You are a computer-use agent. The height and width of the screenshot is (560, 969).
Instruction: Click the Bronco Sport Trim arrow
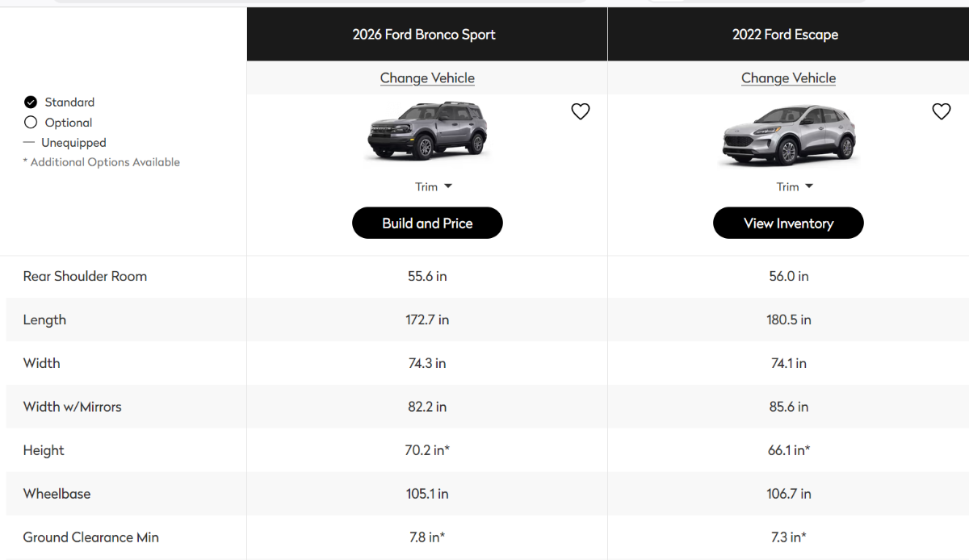448,186
